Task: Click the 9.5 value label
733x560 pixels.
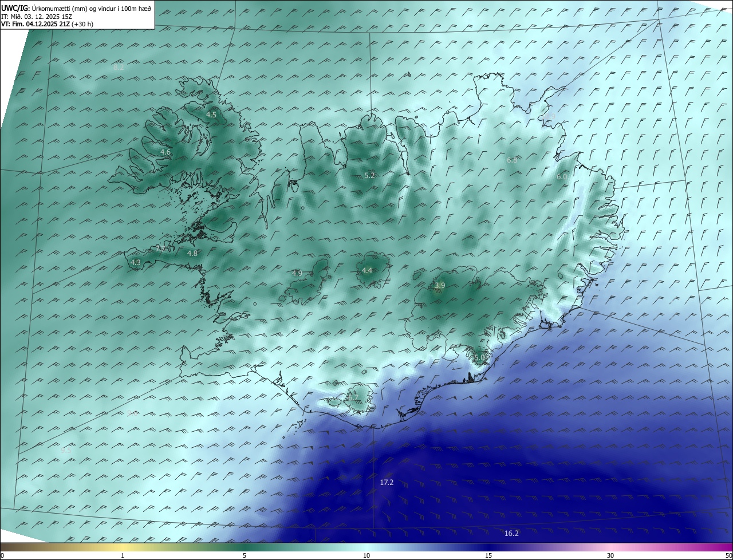Action: tap(66, 450)
